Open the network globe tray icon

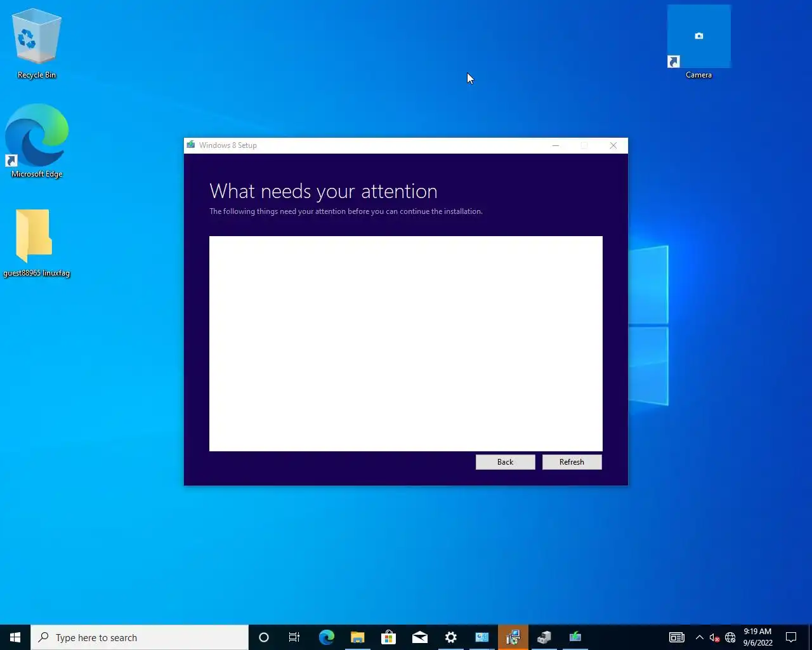click(x=730, y=637)
